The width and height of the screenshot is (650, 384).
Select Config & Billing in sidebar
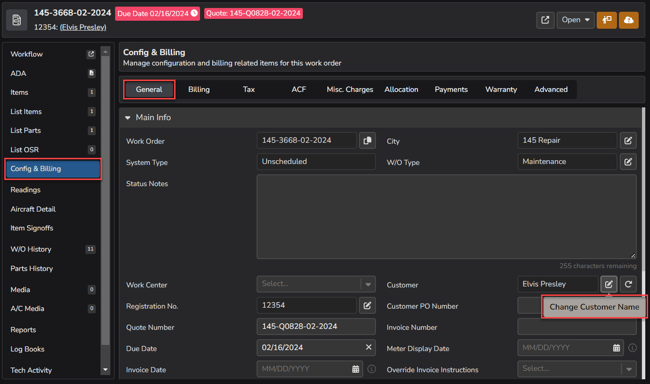click(x=53, y=169)
